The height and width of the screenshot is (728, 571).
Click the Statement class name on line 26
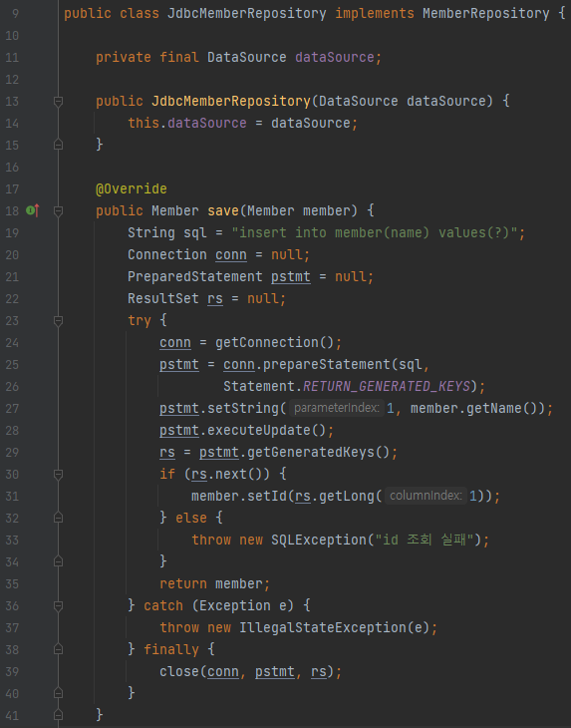pyautogui.click(x=259, y=386)
